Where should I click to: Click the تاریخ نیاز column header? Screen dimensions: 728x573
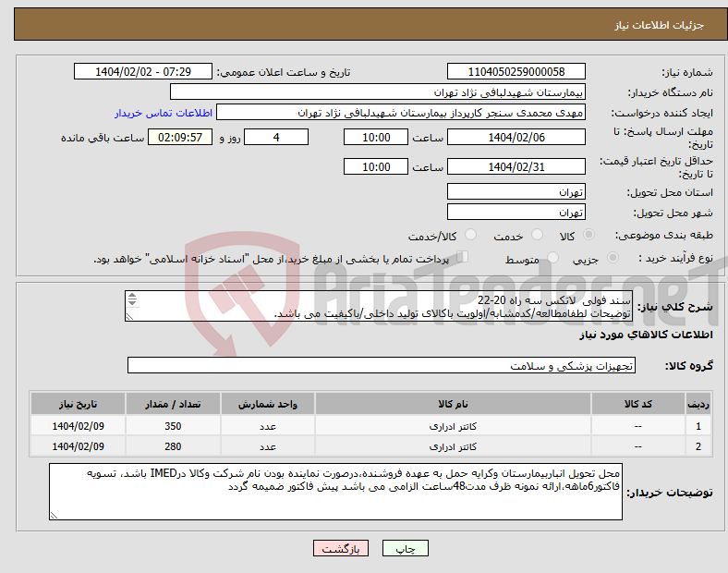78,404
